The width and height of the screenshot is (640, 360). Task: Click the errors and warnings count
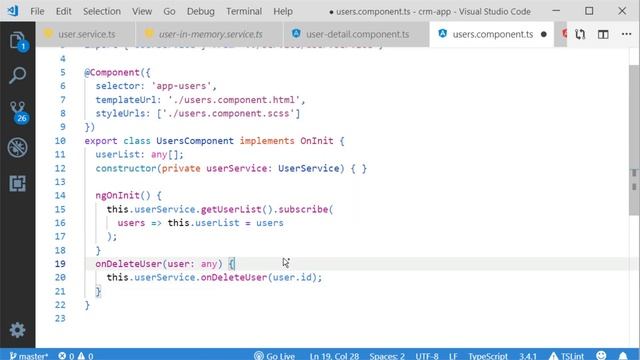click(x=76, y=356)
